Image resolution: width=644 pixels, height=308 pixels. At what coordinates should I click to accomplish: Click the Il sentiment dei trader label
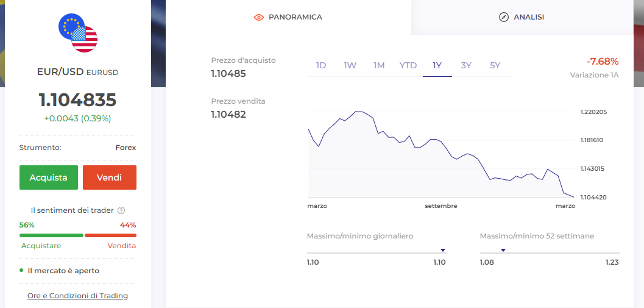pyautogui.click(x=73, y=210)
